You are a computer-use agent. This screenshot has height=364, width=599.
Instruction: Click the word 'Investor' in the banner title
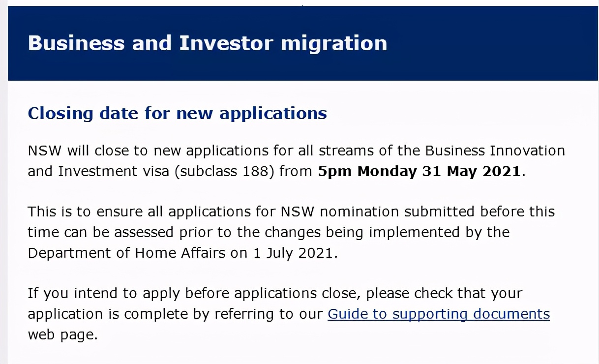pyautogui.click(x=226, y=43)
